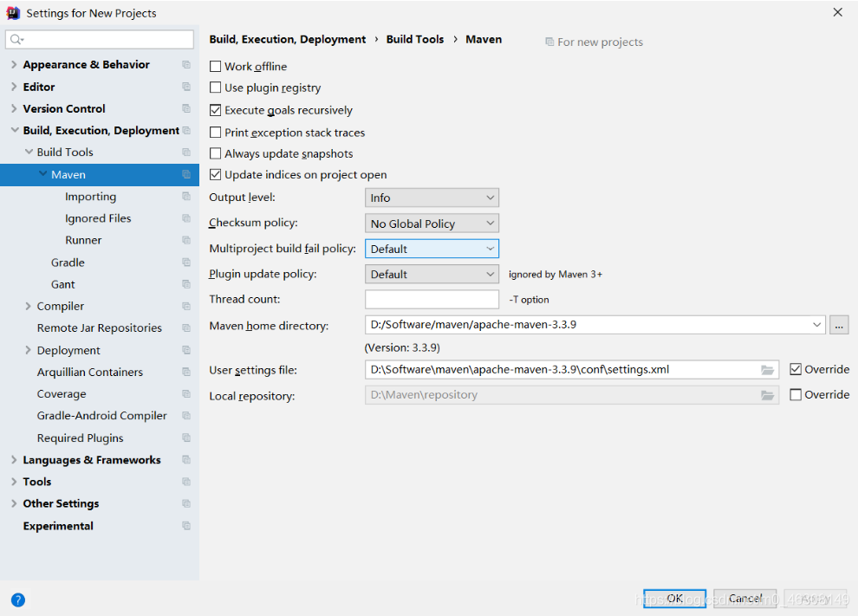Click the project-level icon beside Gant
858x616 pixels.
(x=186, y=284)
